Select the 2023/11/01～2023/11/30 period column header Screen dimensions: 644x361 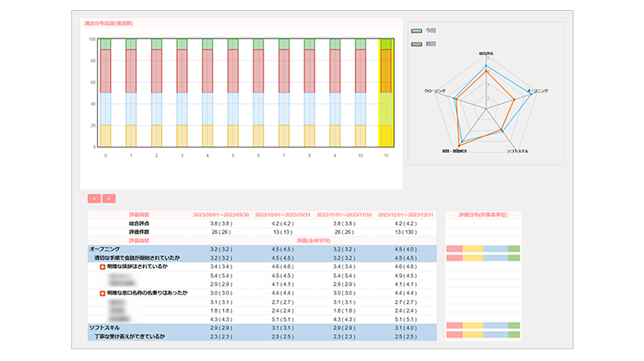pyautogui.click(x=343, y=214)
